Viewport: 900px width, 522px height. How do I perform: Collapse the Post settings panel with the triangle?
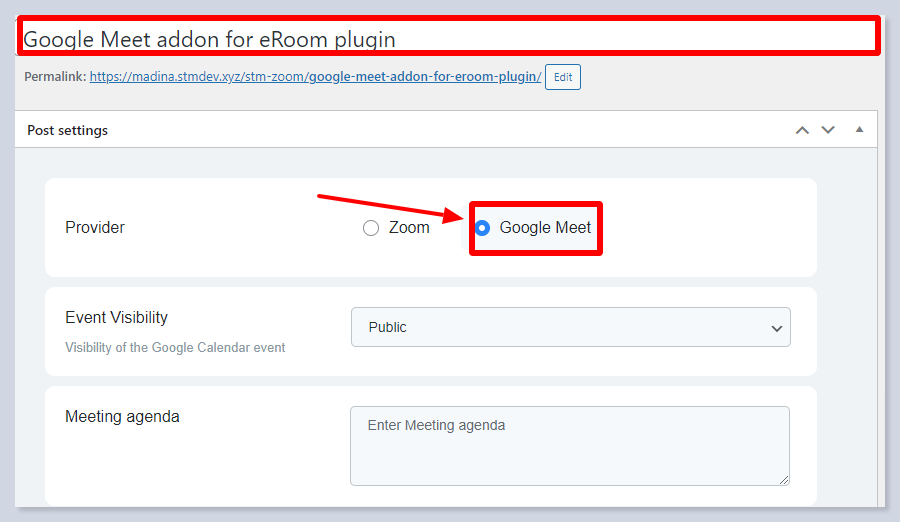pos(859,130)
